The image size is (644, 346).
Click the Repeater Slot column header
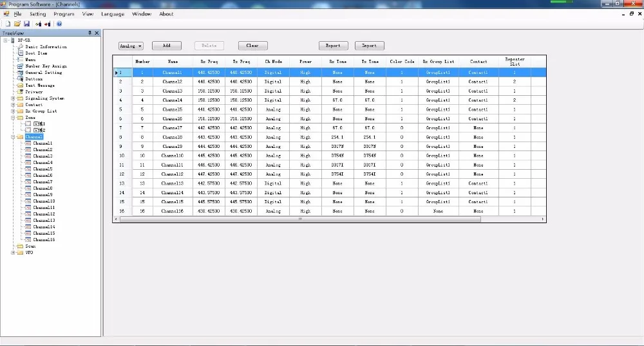pos(515,62)
